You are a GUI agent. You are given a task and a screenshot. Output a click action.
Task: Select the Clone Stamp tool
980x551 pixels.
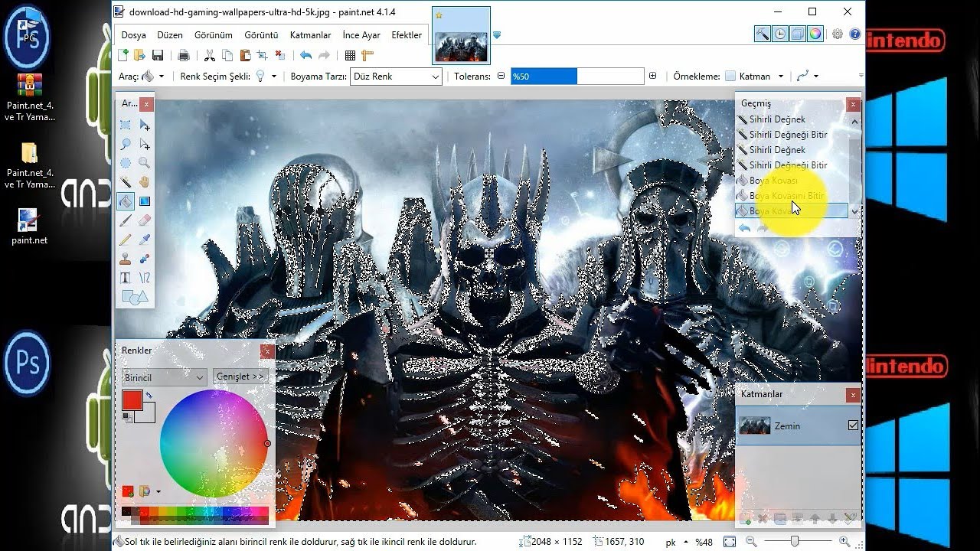point(126,259)
